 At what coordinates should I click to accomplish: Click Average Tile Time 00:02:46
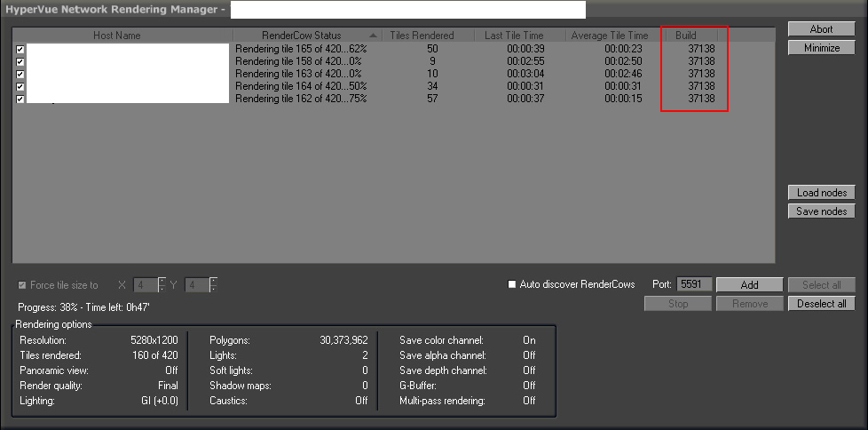[623, 74]
